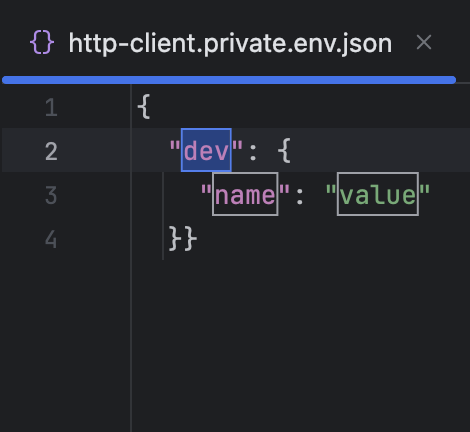Click the highlighted "dev" key text
The image size is (470, 432).
(x=206, y=150)
